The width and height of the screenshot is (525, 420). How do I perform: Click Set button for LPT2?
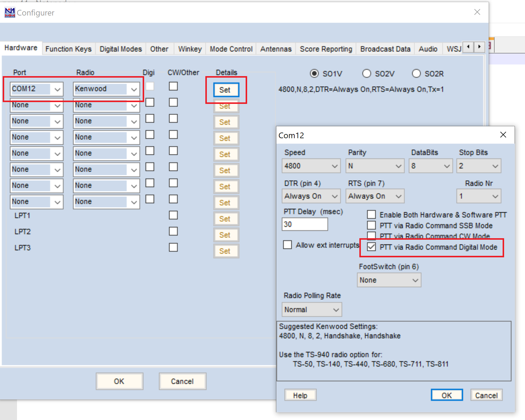pyautogui.click(x=226, y=235)
